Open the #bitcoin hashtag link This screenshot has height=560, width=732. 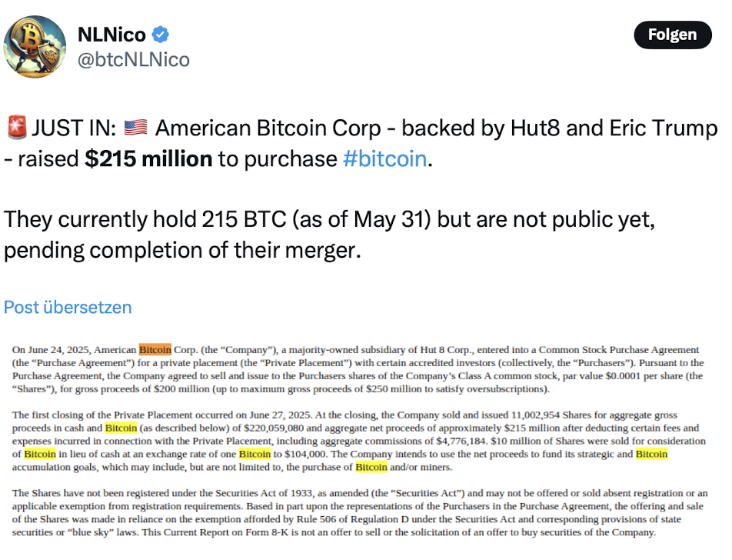point(385,158)
